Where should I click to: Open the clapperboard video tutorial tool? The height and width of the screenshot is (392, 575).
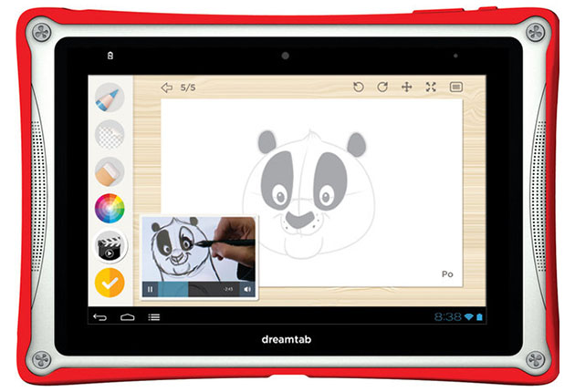click(110, 246)
